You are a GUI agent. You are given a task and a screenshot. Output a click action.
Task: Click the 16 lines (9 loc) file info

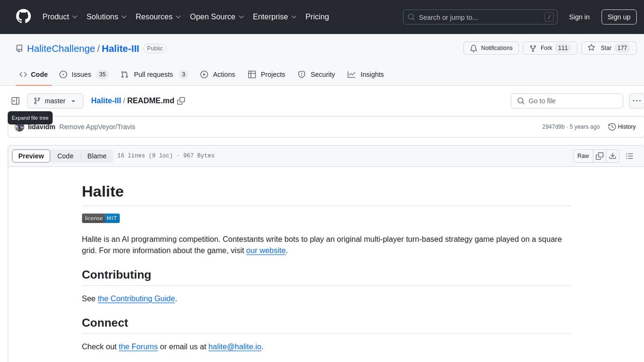(x=166, y=156)
